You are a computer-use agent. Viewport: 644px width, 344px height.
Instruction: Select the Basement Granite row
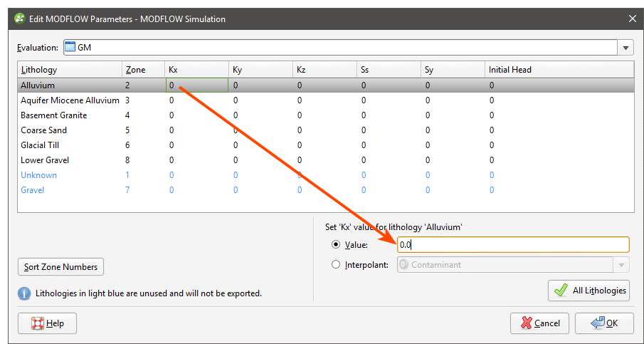click(x=326, y=115)
